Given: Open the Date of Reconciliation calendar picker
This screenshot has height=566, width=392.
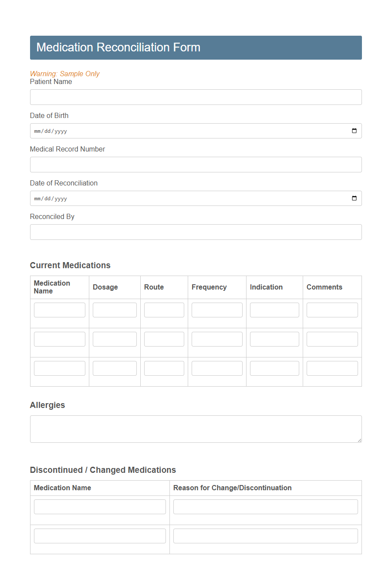Looking at the screenshot, I should (354, 198).
